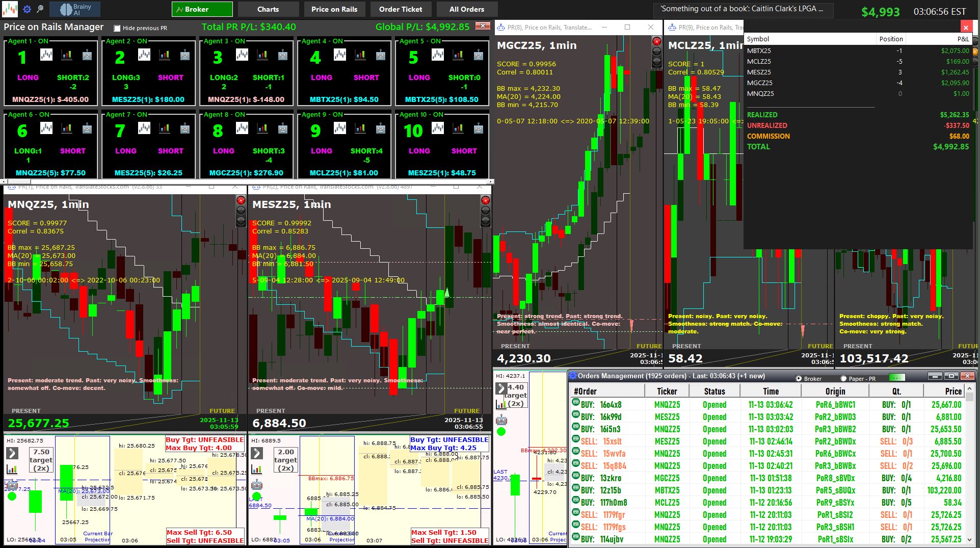Click the magnifier search icon in top bar
This screenshot has height=548, width=980.
[x=40, y=9]
